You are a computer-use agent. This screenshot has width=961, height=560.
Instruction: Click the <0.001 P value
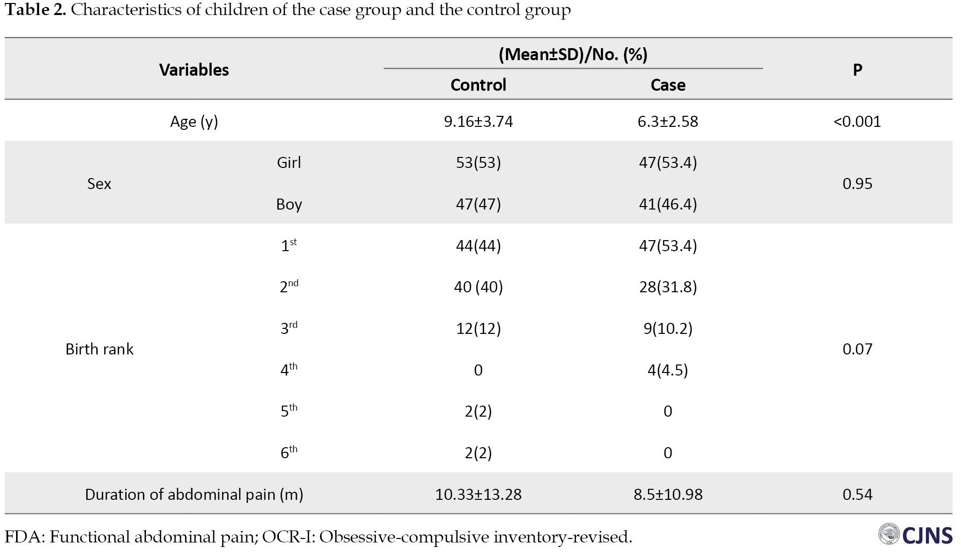[x=857, y=121]
